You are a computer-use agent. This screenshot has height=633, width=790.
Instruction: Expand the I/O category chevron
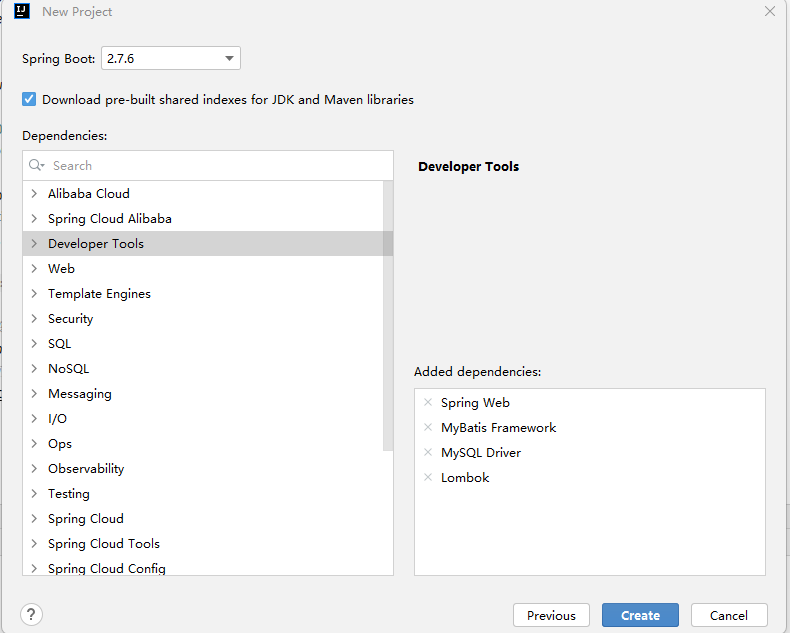coord(34,418)
